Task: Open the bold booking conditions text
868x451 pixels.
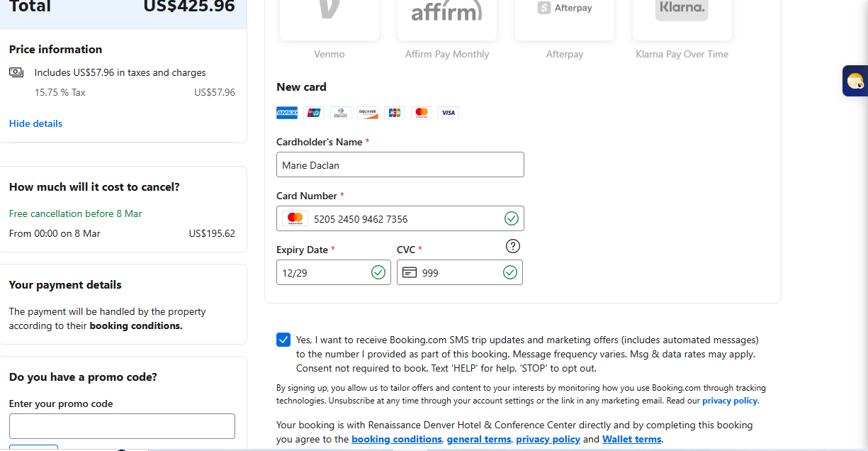Action: [135, 326]
